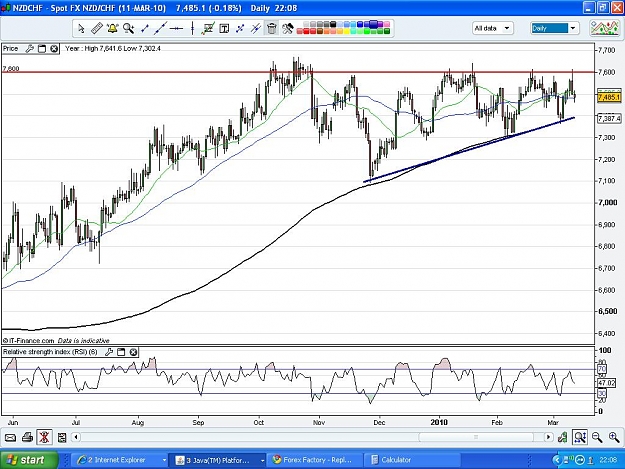Expand the Internet Explorer taskbar group arrow
Viewport: 625px width, 469px height.
tap(164, 460)
